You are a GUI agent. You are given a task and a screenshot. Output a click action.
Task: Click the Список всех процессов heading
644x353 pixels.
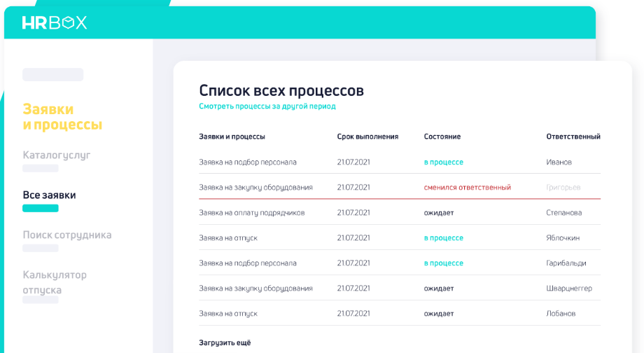point(281,90)
